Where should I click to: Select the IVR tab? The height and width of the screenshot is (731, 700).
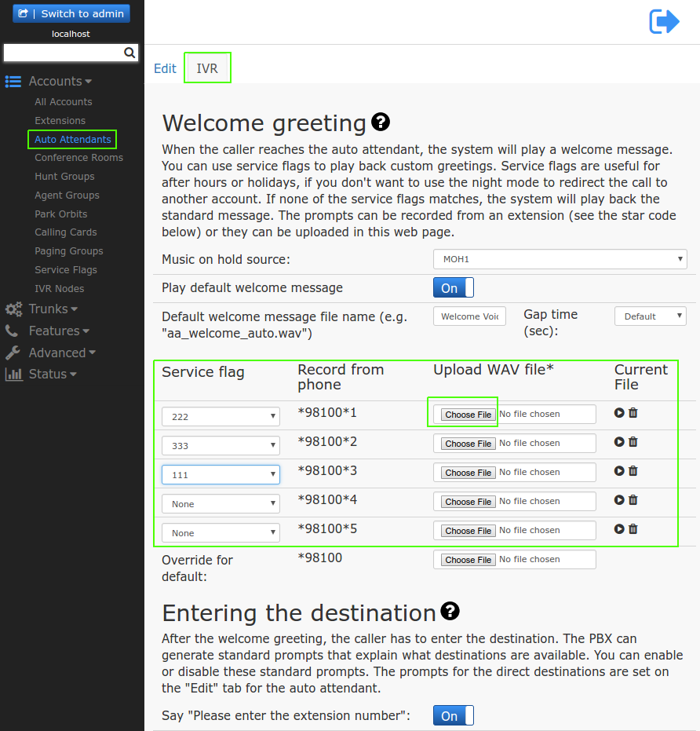pos(207,68)
